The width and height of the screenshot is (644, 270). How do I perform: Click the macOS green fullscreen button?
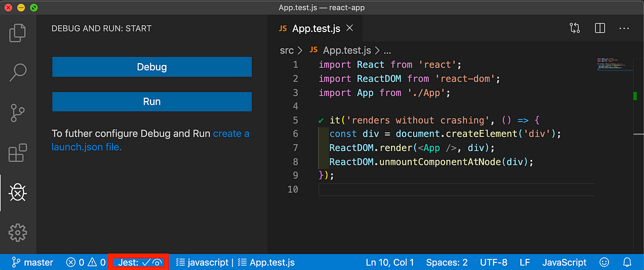point(34,8)
